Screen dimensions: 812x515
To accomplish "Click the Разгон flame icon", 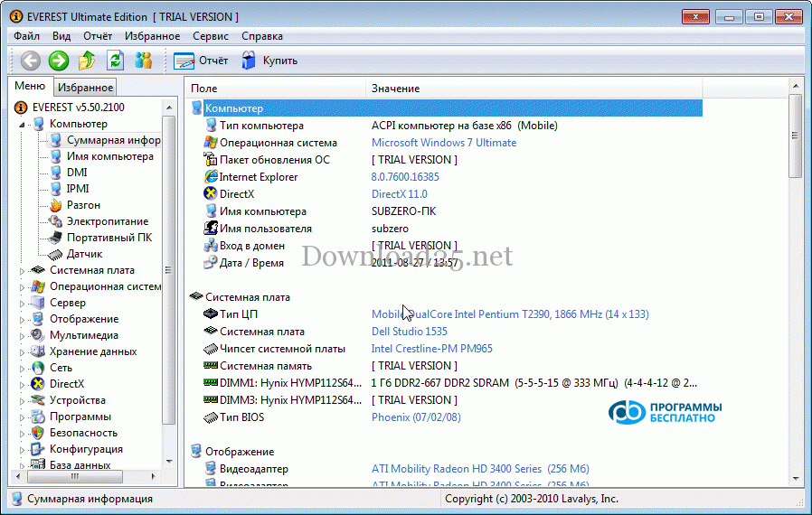I will [x=55, y=205].
